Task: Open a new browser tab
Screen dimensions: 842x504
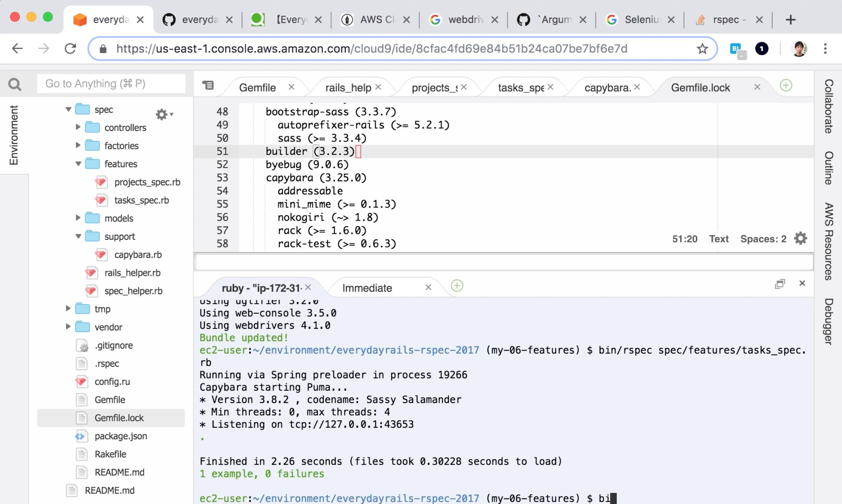Action: pos(790,20)
